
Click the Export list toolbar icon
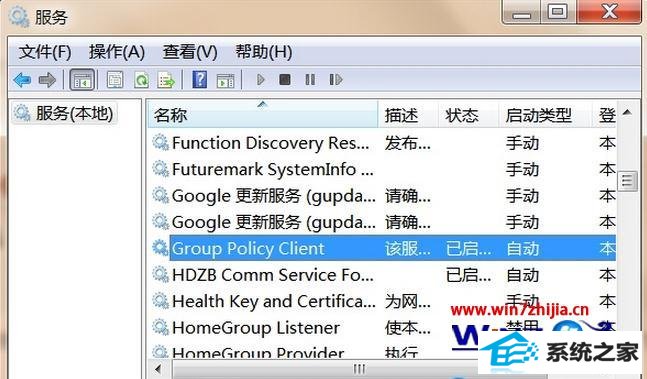pos(166,80)
